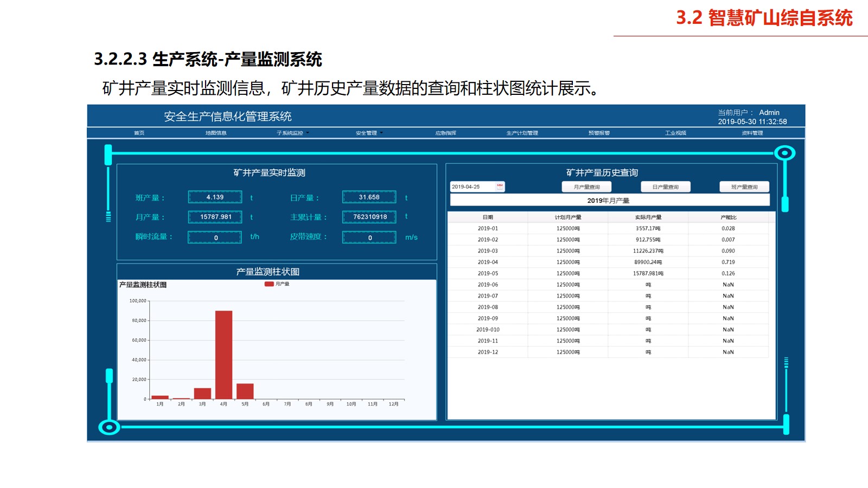Open the calendar picker icon in date field

tap(500, 187)
